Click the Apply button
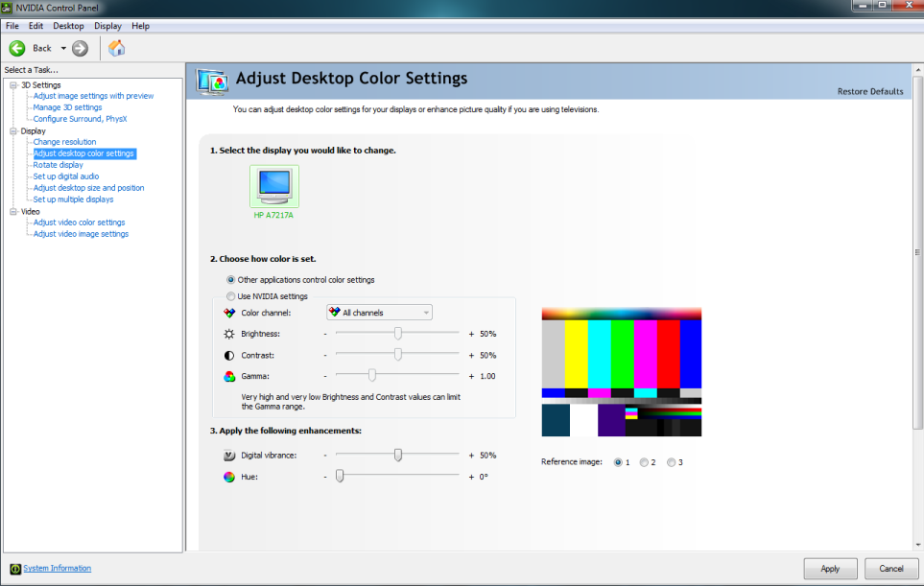 (x=830, y=569)
